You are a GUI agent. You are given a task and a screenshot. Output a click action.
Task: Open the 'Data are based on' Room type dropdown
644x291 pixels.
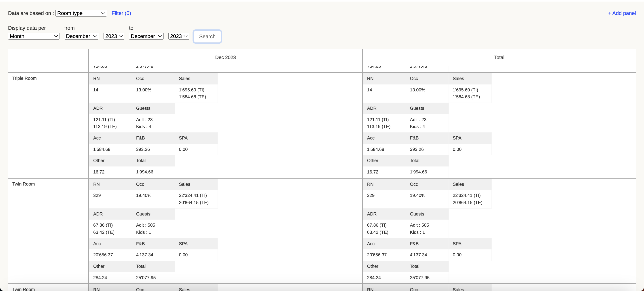[81, 13]
